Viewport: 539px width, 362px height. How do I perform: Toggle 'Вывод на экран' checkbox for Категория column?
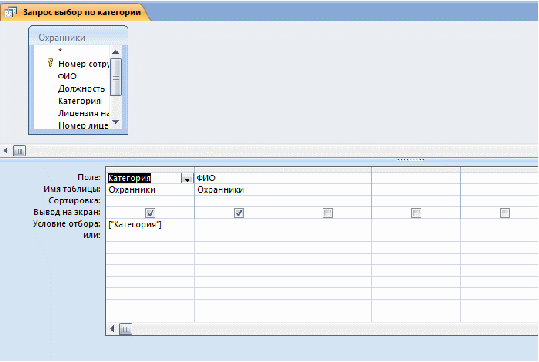click(x=150, y=213)
